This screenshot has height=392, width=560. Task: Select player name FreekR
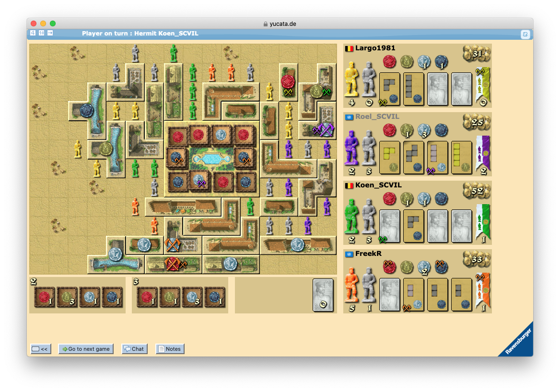coord(368,254)
